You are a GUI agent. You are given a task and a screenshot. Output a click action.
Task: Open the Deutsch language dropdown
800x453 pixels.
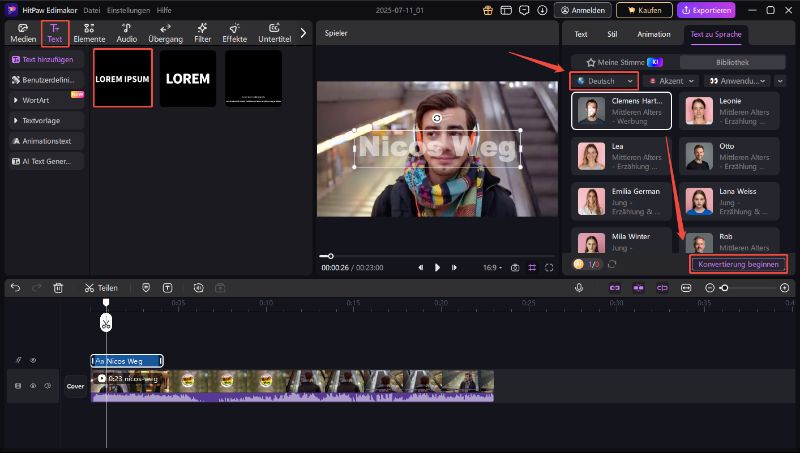click(x=604, y=81)
